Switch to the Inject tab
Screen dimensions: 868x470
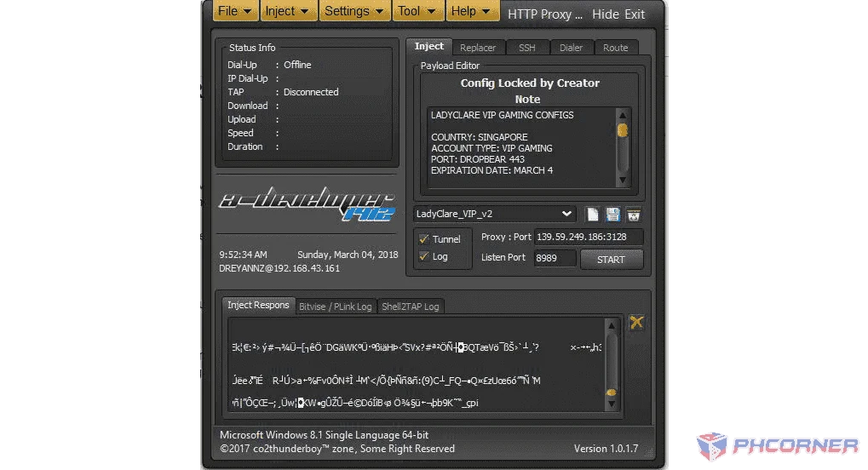429,47
